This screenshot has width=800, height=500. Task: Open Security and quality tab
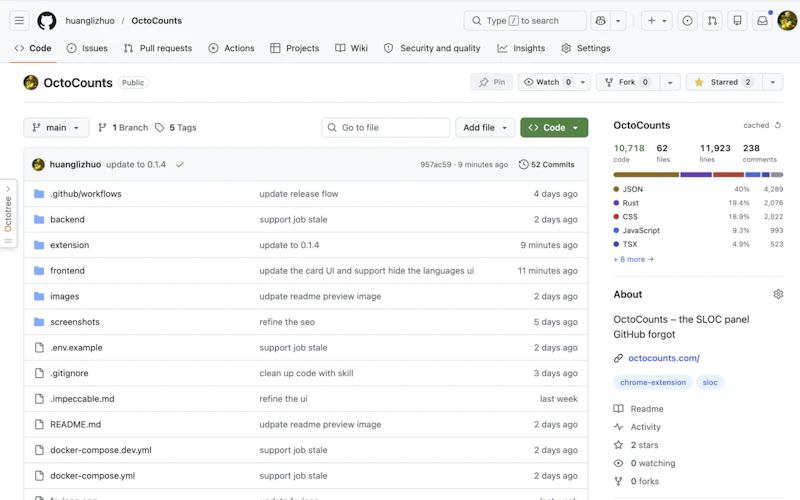432,48
